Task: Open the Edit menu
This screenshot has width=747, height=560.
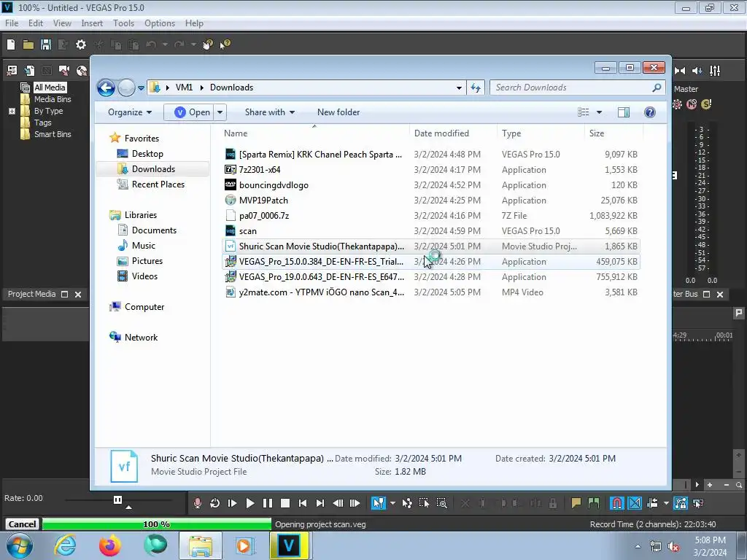Action: point(36,23)
